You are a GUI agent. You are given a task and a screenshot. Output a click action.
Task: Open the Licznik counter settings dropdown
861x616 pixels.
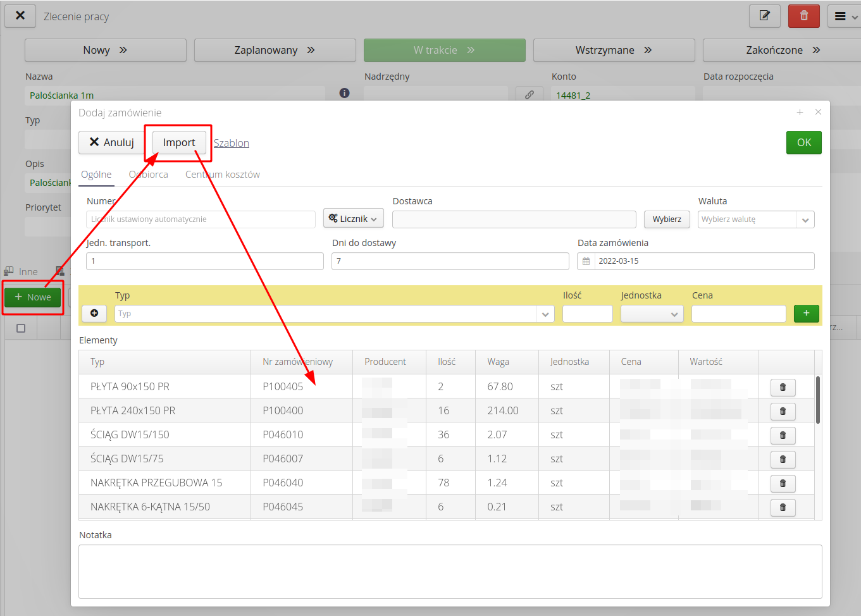tap(354, 219)
